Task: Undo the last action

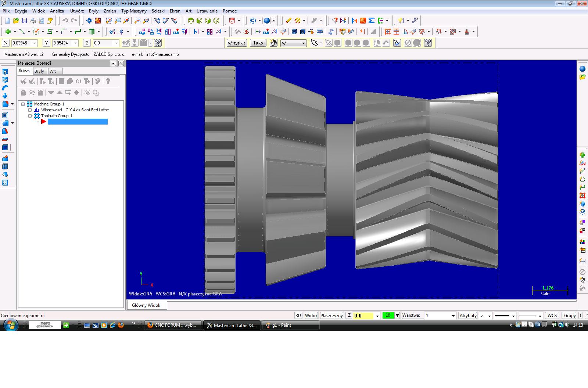Action: [x=65, y=21]
